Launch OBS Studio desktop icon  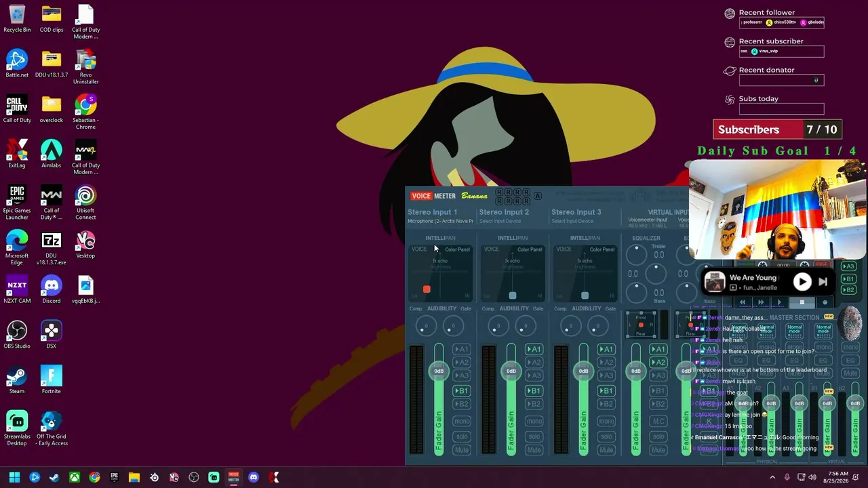pyautogui.click(x=17, y=335)
